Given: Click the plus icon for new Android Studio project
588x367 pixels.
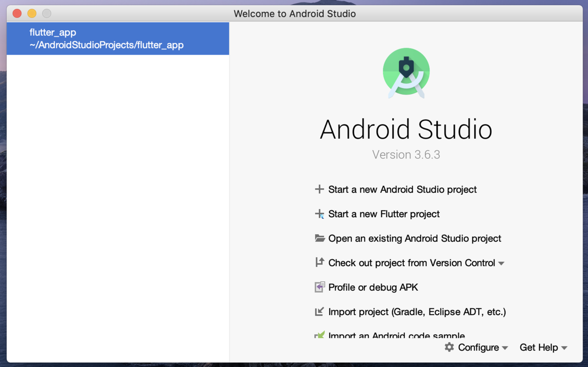Looking at the screenshot, I should [319, 189].
